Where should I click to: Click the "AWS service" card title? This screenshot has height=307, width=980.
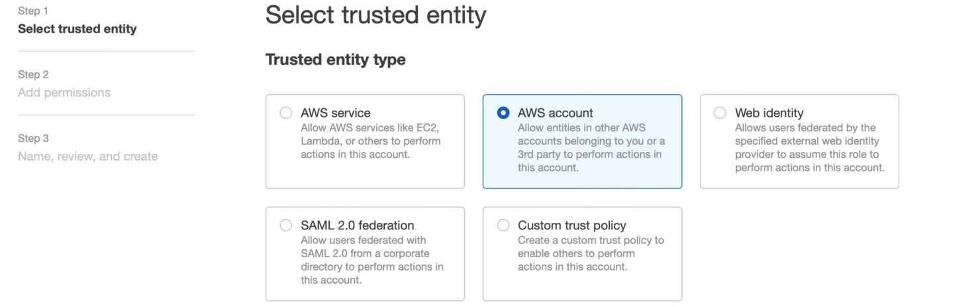tap(336, 113)
